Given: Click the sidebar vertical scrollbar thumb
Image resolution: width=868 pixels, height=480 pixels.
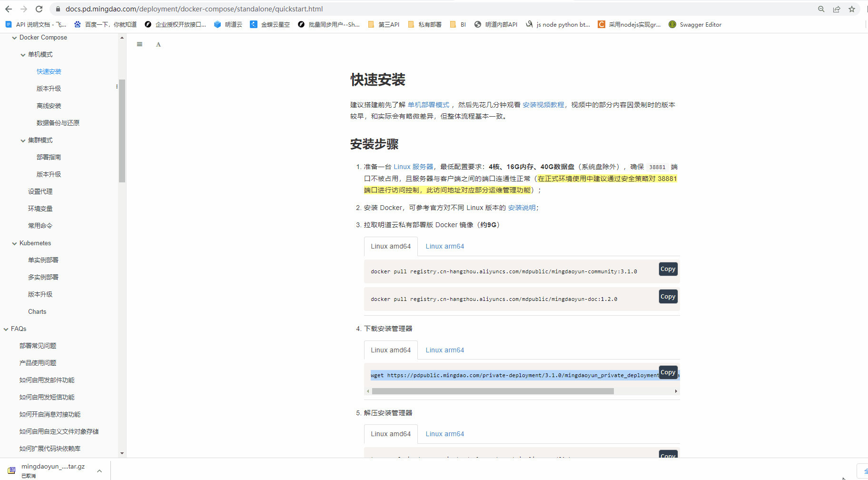Looking at the screenshot, I should [x=122, y=131].
